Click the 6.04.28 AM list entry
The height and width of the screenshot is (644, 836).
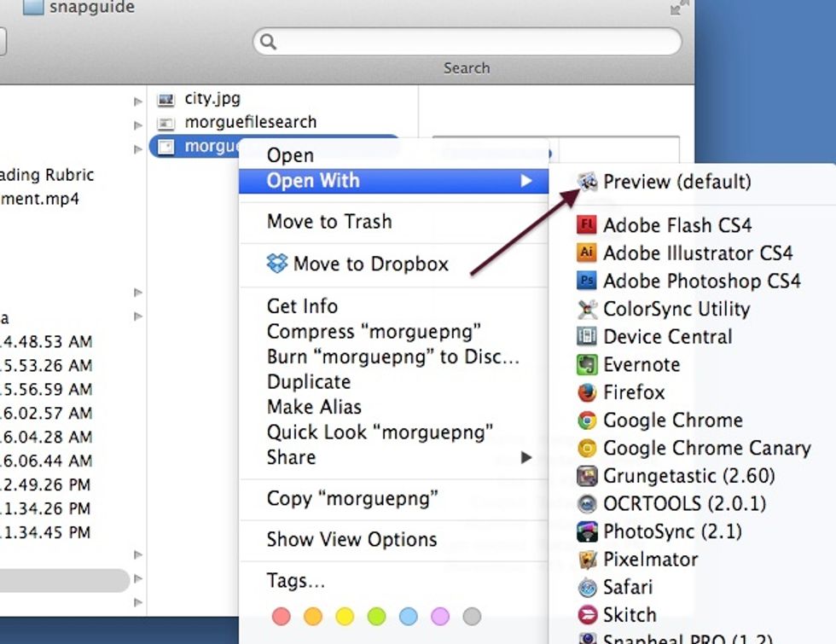point(46,437)
